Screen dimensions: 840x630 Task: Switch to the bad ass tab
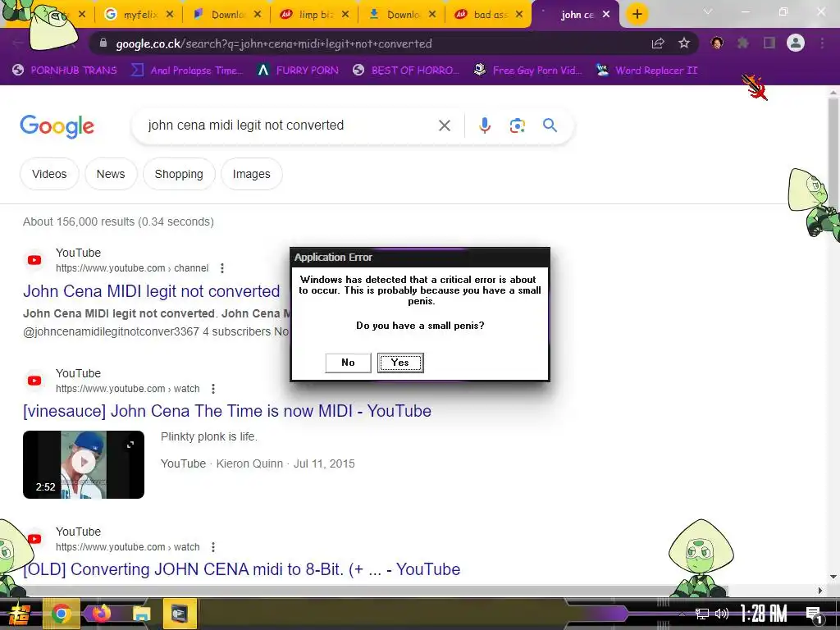click(x=489, y=15)
